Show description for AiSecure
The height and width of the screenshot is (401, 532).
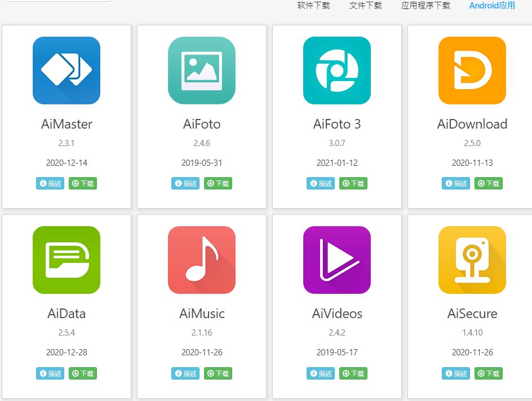pos(456,373)
